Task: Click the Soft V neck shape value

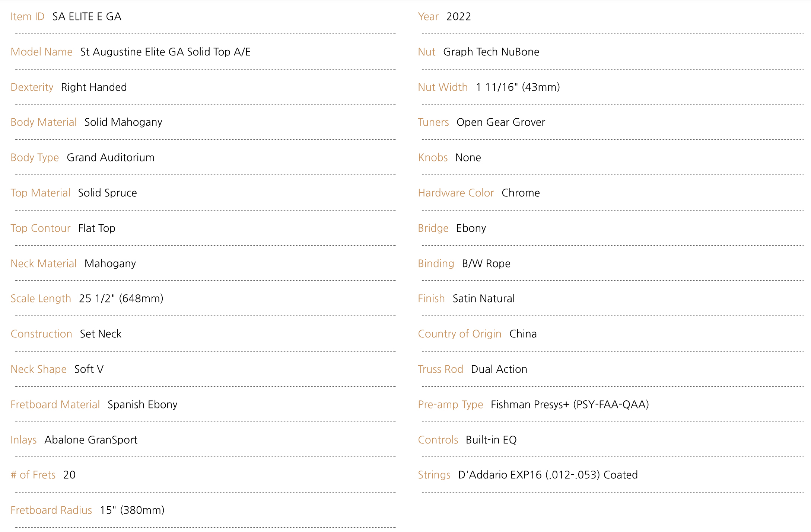Action: [89, 369]
